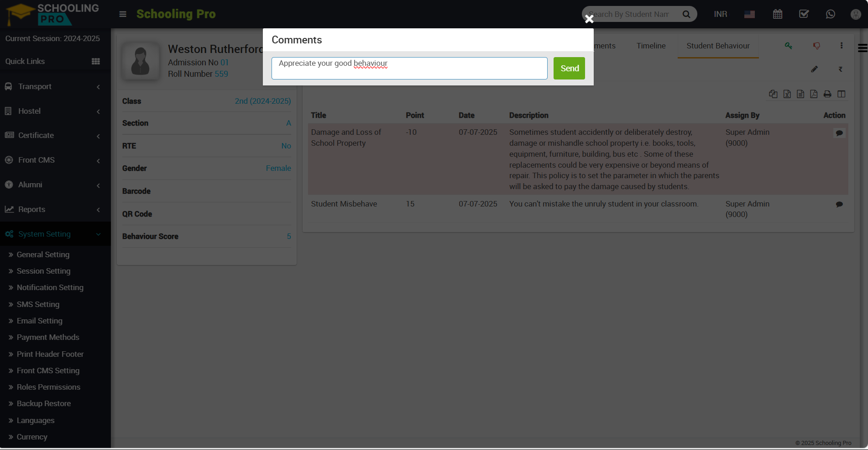Sort table by Date column
The height and width of the screenshot is (450, 868).
point(466,115)
